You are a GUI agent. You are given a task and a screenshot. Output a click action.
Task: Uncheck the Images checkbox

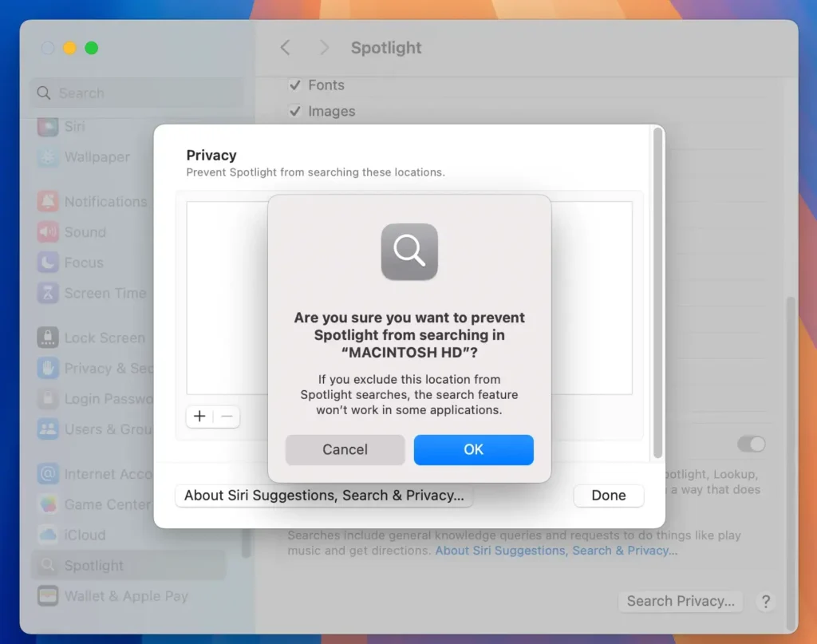click(x=295, y=111)
